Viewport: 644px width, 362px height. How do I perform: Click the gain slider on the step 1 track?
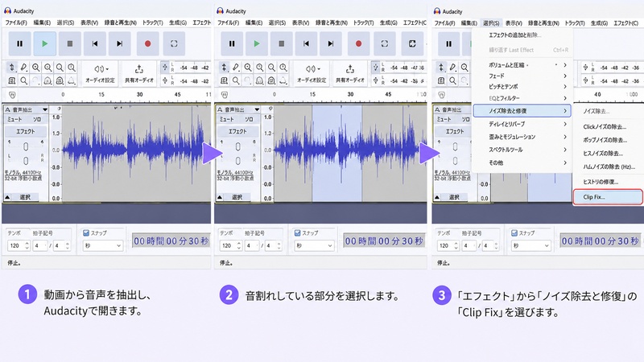click(26, 146)
